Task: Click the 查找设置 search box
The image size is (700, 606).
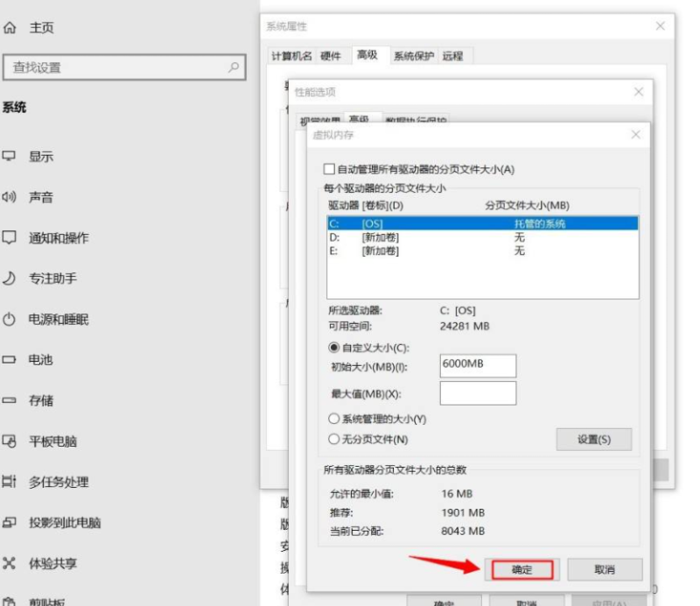Action: click(x=124, y=67)
